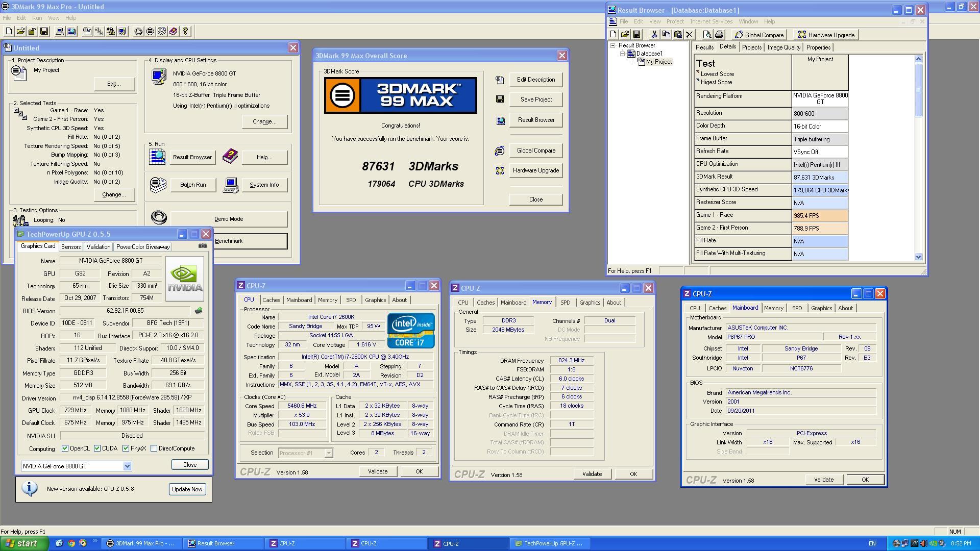Toggle the DirectCompute checkbox in GPU-Z

154,448
